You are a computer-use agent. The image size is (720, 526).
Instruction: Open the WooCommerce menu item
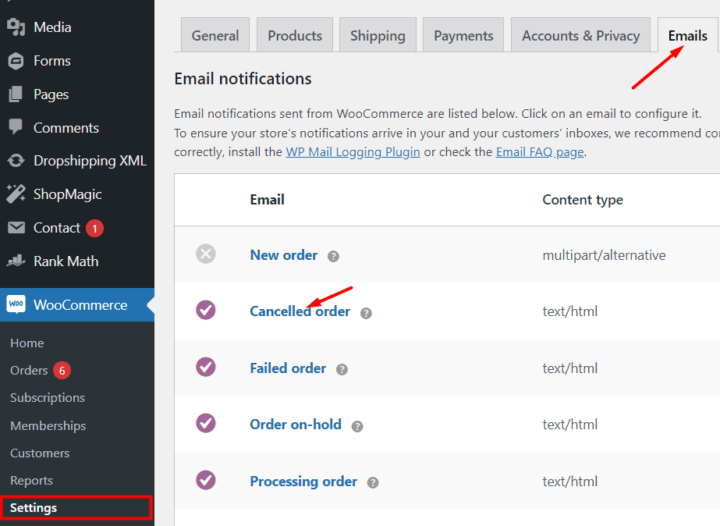click(x=77, y=305)
